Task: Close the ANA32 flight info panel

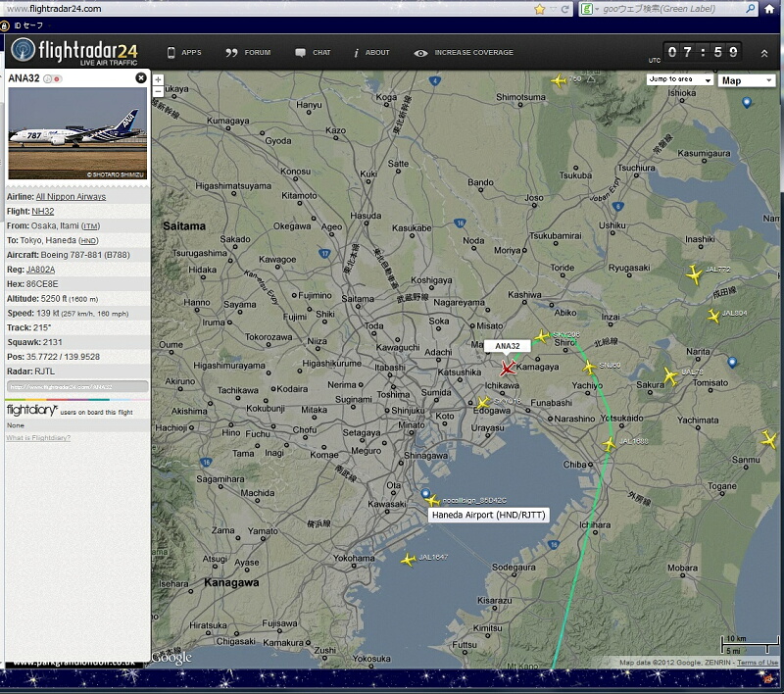Action: click(x=141, y=78)
